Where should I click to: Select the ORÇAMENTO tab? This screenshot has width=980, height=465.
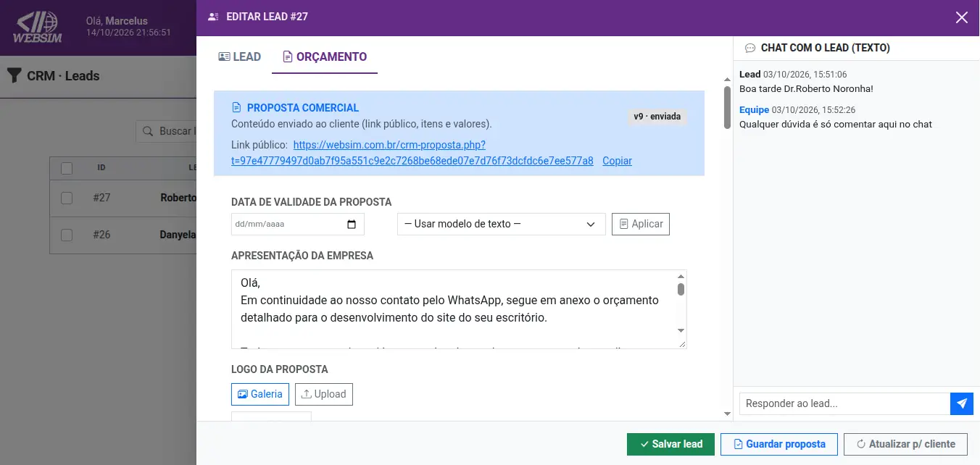(x=325, y=56)
